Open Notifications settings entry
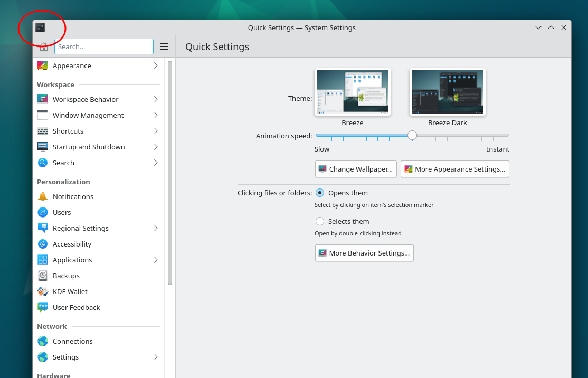The image size is (588, 378). 99,196
